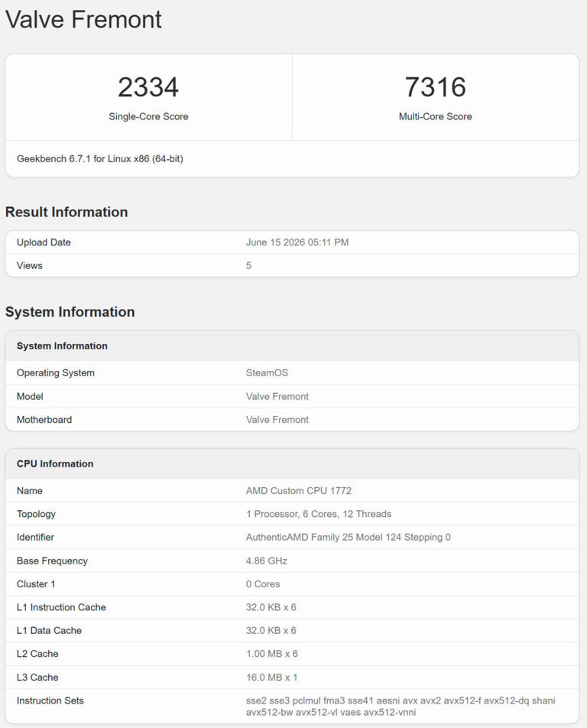The image size is (587, 728).
Task: Click the Identifier row label
Action: (35, 537)
